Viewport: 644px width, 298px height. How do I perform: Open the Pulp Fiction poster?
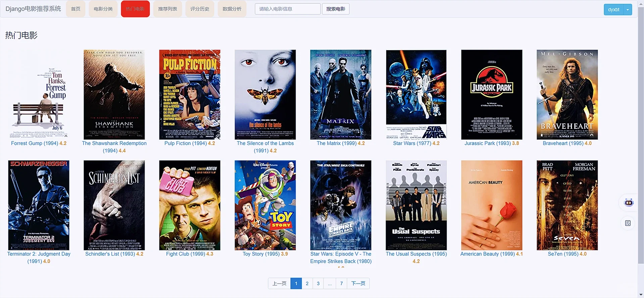pyautogui.click(x=190, y=95)
